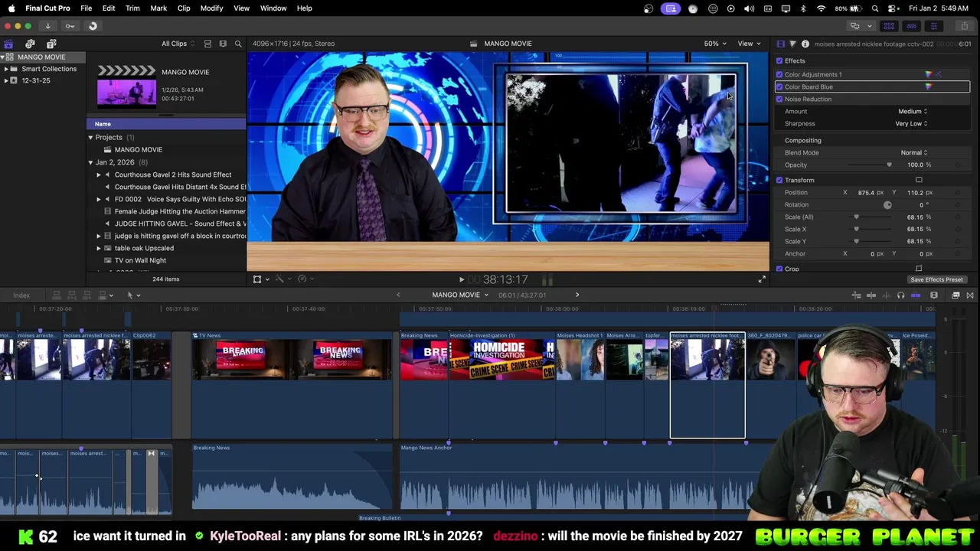Screen dimensions: 980x551
Task: Open the File menu
Action: (87, 8)
